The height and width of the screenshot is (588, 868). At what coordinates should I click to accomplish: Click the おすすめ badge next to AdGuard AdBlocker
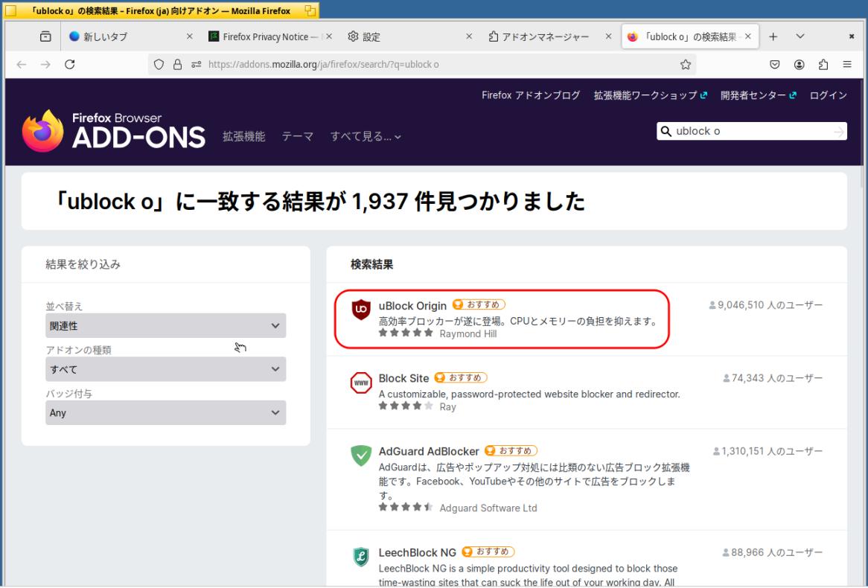pos(511,451)
